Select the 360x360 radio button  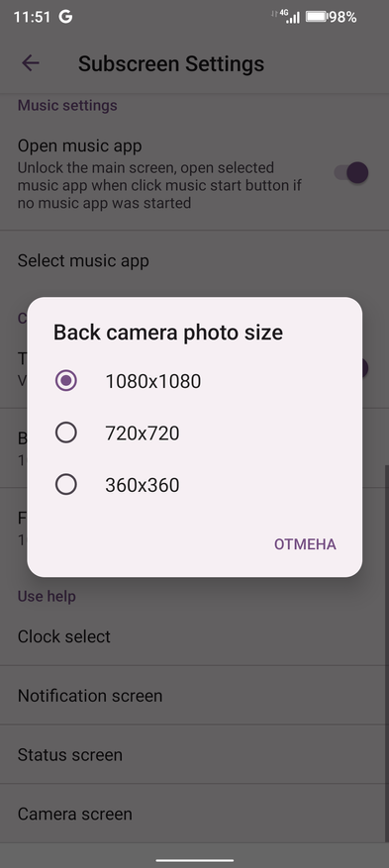point(66,485)
